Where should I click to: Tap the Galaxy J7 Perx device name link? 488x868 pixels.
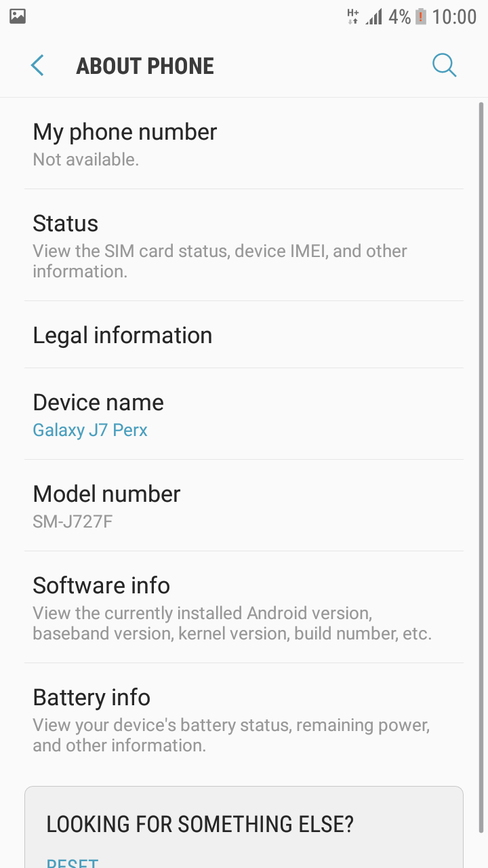[90, 430]
